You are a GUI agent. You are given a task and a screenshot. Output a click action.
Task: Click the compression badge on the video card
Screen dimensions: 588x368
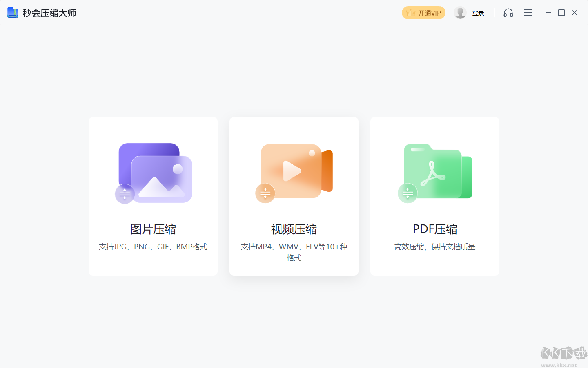pyautogui.click(x=265, y=193)
